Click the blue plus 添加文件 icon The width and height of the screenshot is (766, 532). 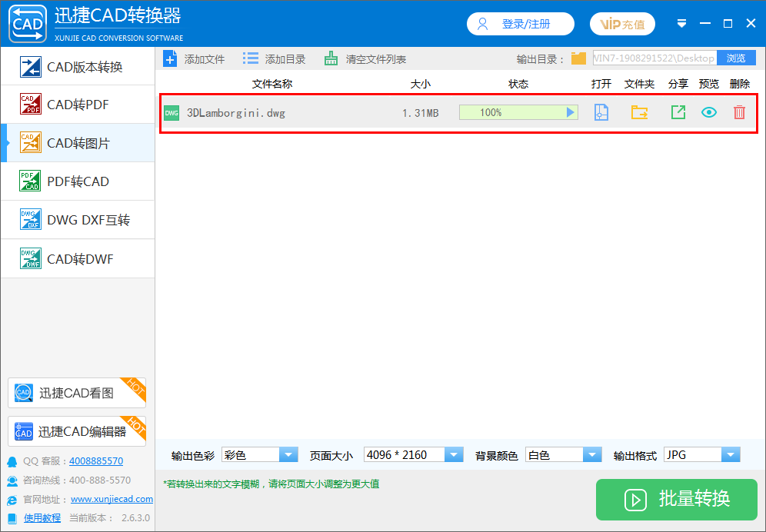pyautogui.click(x=170, y=59)
